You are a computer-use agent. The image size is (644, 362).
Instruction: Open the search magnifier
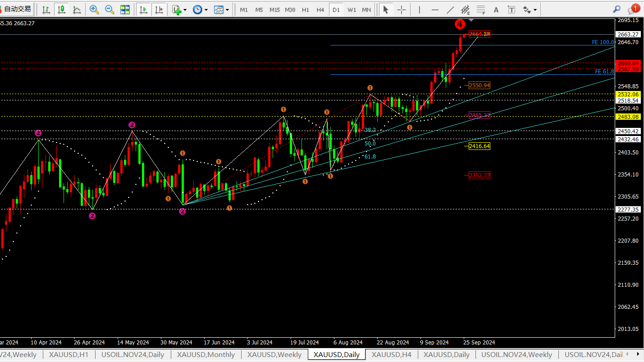[617, 9]
